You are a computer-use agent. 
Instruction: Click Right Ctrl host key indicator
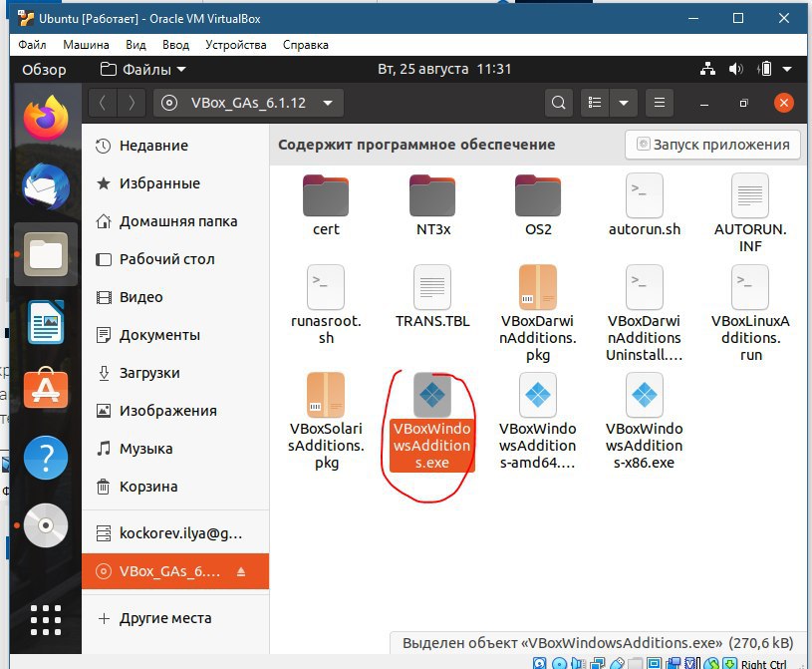[764, 663]
